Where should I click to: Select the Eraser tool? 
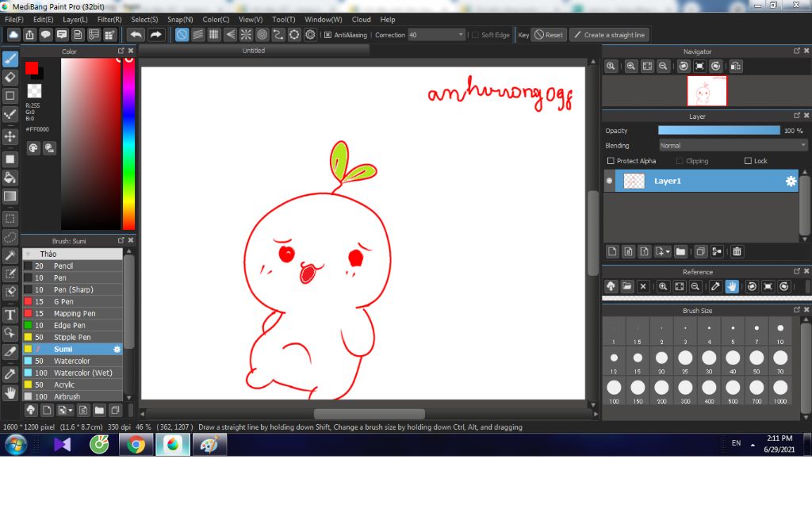tap(10, 77)
